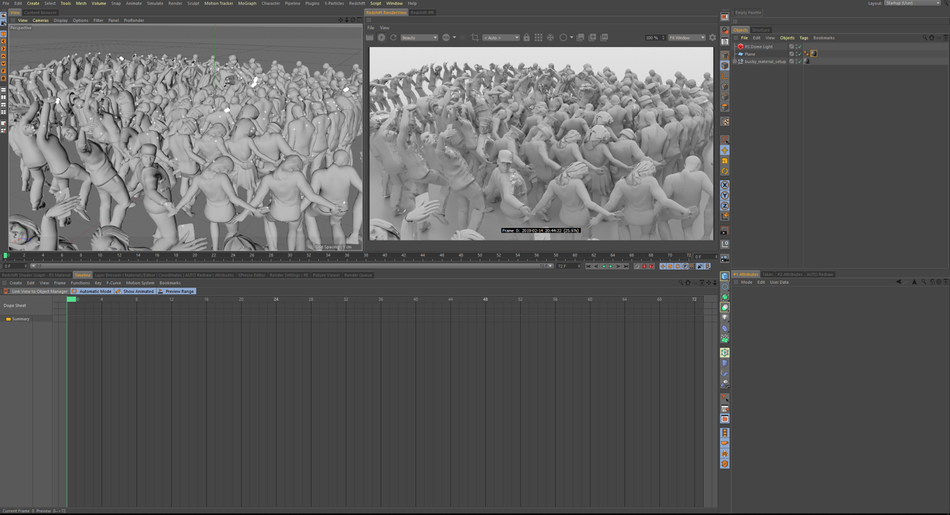The width and height of the screenshot is (950, 515).
Task: Toggle the X axis lock
Action: pyautogui.click(x=725, y=185)
